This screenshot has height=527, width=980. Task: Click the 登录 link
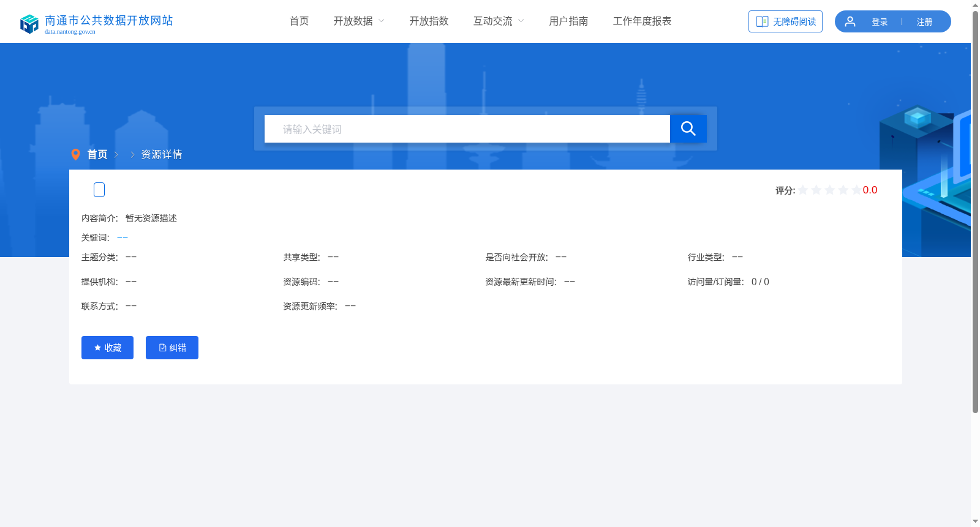click(x=880, y=22)
